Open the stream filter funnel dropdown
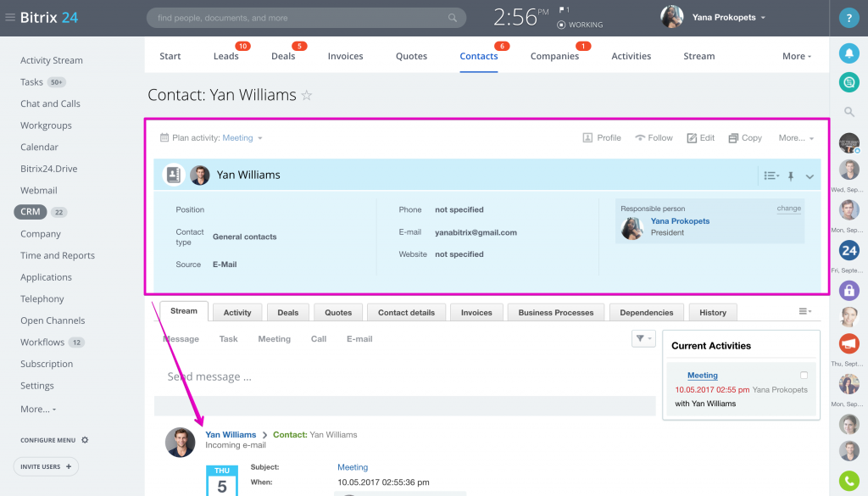Viewport: 868px width, 496px height. [643, 338]
